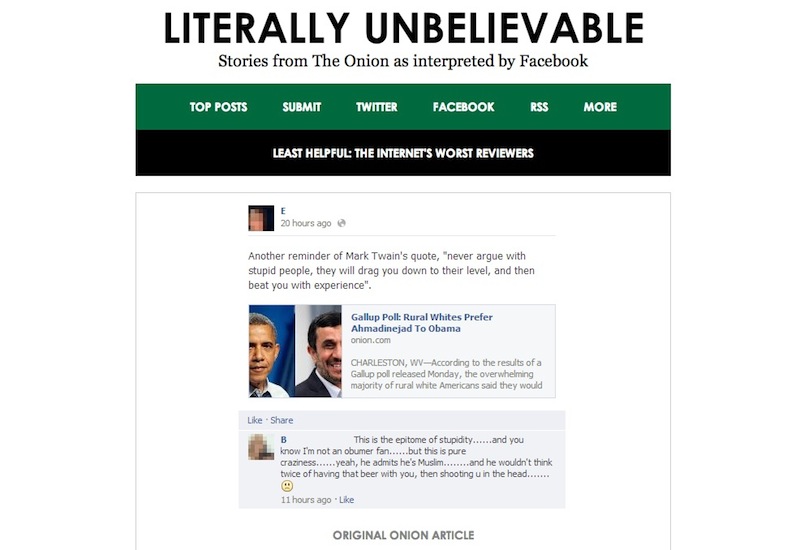Click the onion.com source link
This screenshot has width=800, height=550.
pyautogui.click(x=370, y=340)
